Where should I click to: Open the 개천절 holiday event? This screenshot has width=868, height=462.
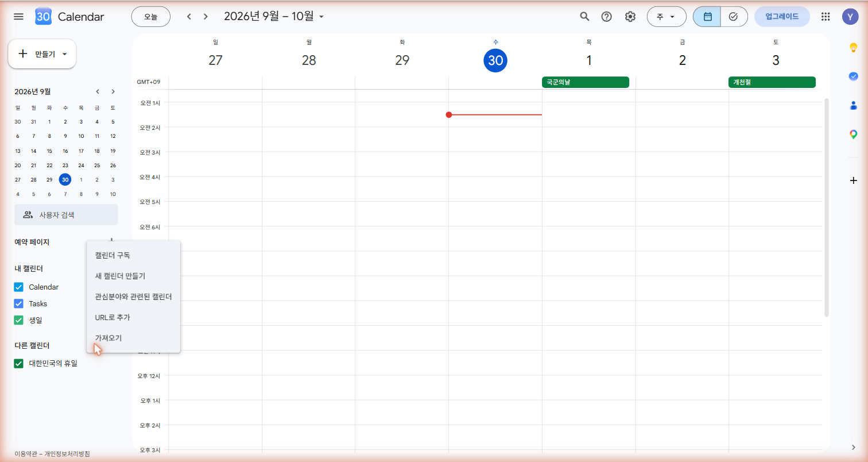click(x=772, y=82)
